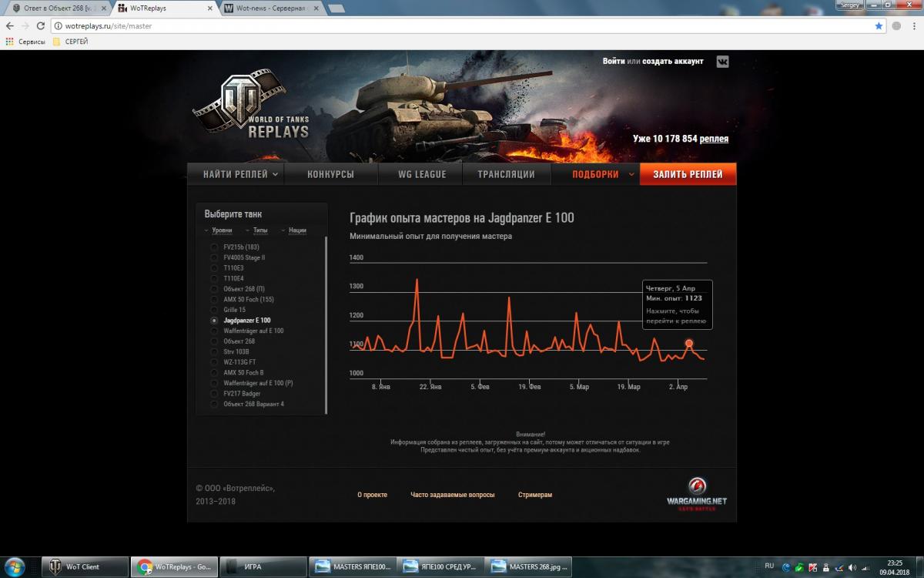Open the ИГРА taskbar item
The height and width of the screenshot is (578, 924).
[x=263, y=567]
